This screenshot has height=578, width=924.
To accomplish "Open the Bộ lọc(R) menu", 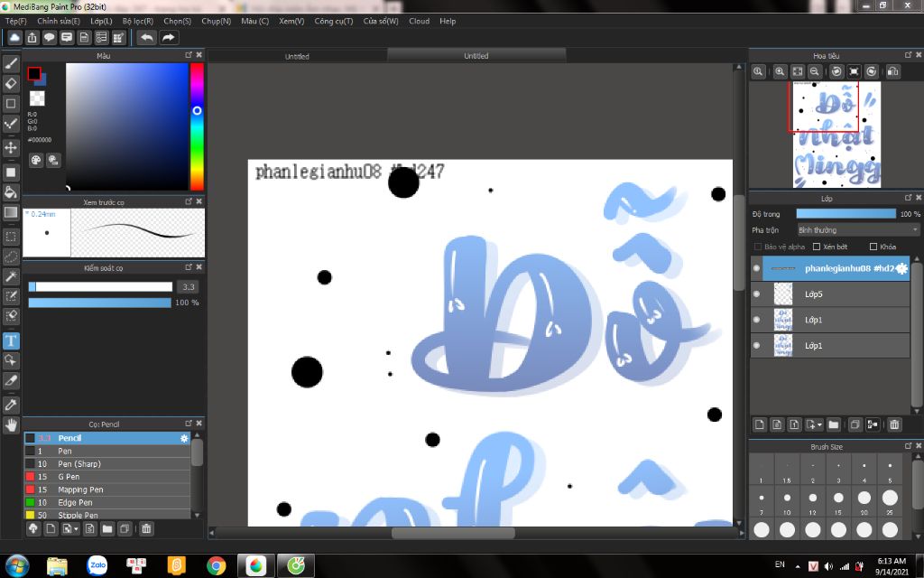I will tap(138, 21).
